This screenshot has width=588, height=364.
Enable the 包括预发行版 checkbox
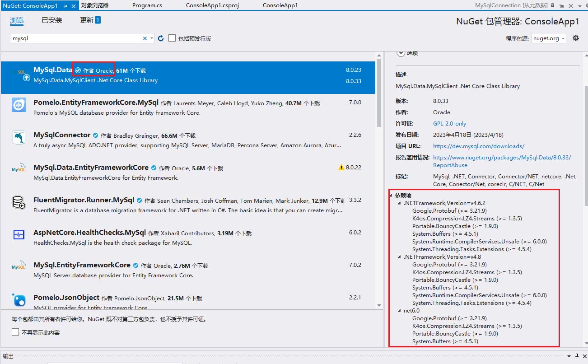tap(172, 38)
